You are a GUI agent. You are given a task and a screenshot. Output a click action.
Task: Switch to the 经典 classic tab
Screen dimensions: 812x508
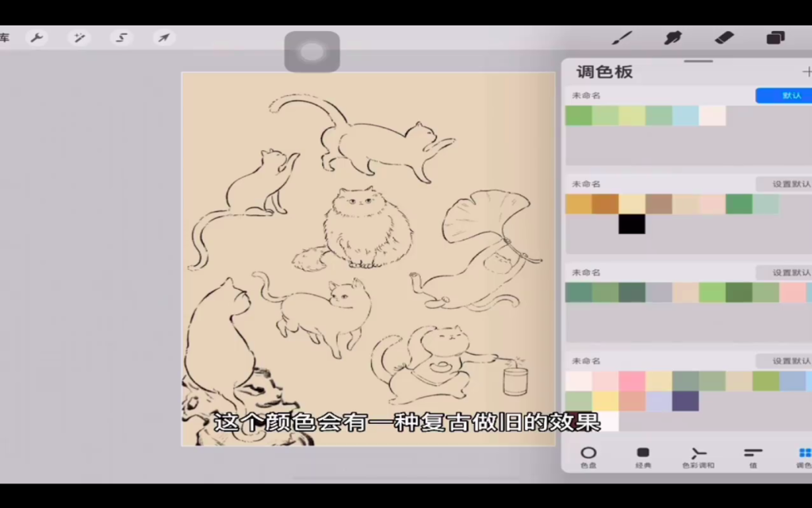(643, 456)
